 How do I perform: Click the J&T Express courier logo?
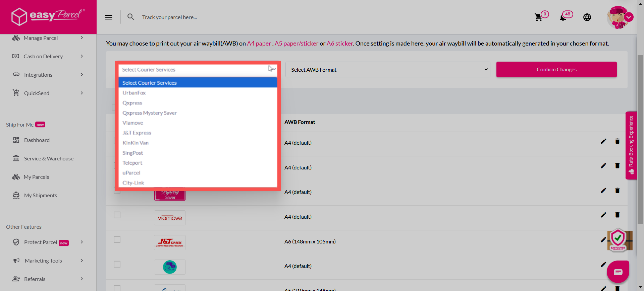[x=170, y=242]
